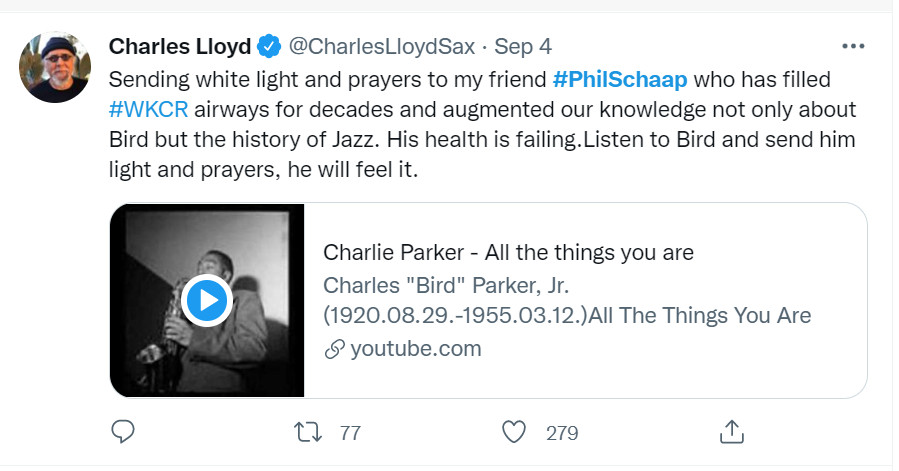Click the card description mentioning 1920.08.29
This screenshot has height=471, width=899.
(566, 300)
